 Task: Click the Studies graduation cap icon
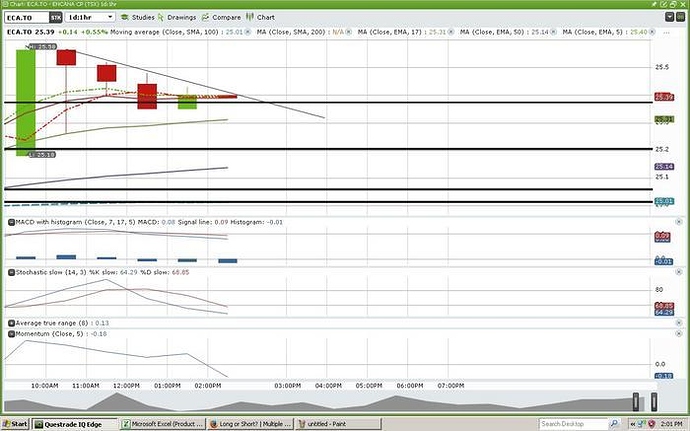coord(125,17)
